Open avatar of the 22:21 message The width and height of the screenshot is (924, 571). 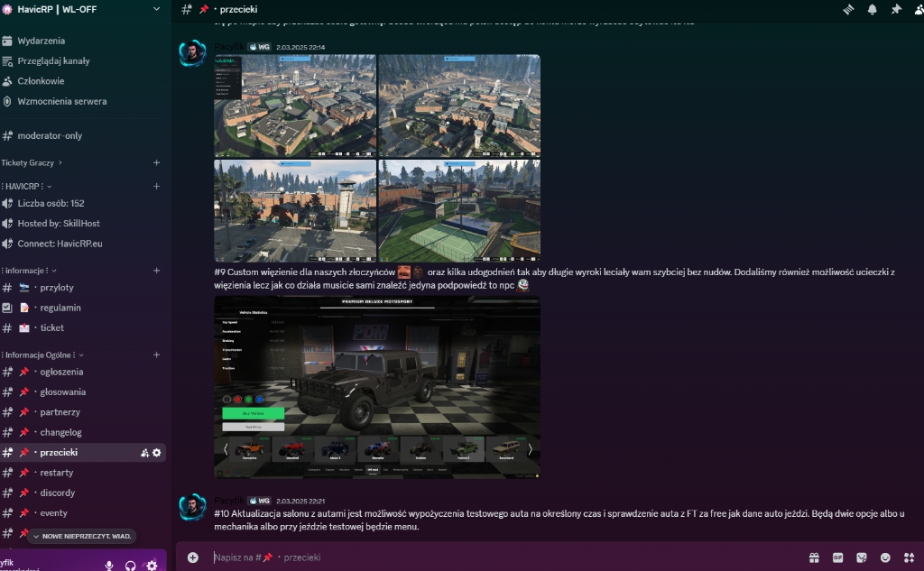(193, 507)
